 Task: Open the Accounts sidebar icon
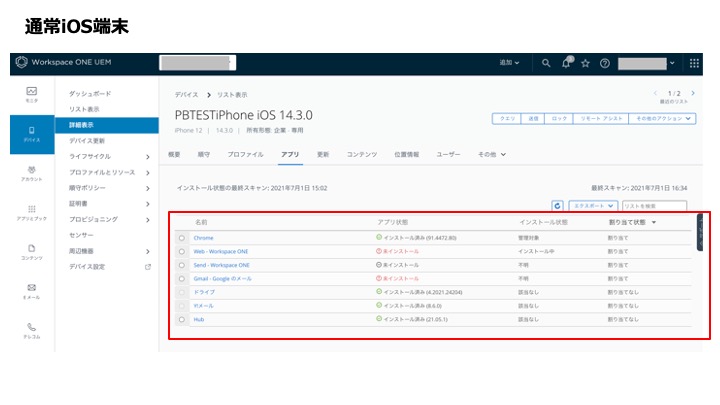32,173
